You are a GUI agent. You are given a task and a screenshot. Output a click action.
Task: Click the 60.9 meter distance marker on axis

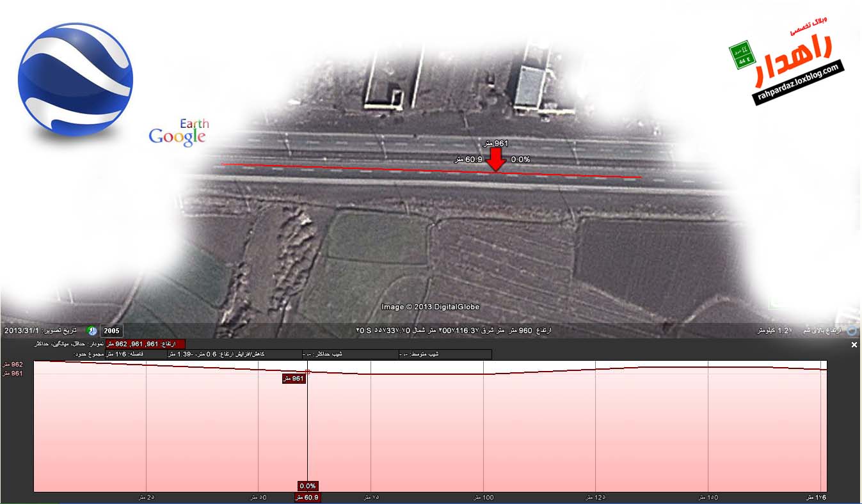tap(308, 498)
